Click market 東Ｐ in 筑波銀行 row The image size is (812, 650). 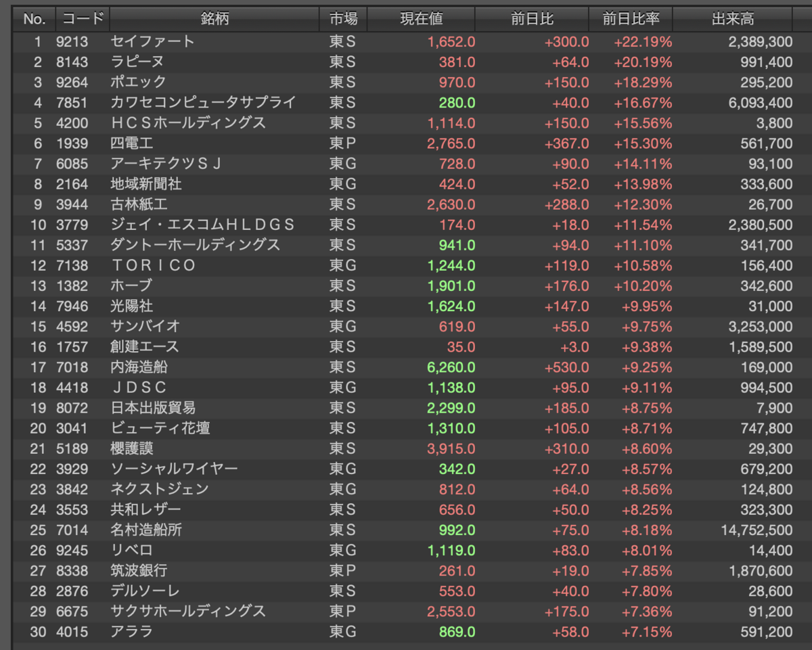[x=342, y=571]
